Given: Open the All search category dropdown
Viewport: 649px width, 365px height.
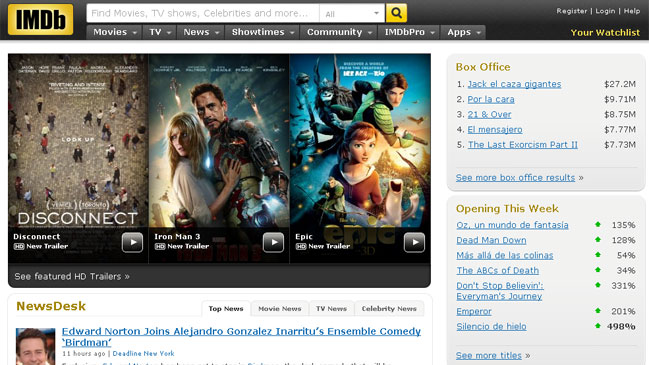Looking at the screenshot, I should [352, 14].
